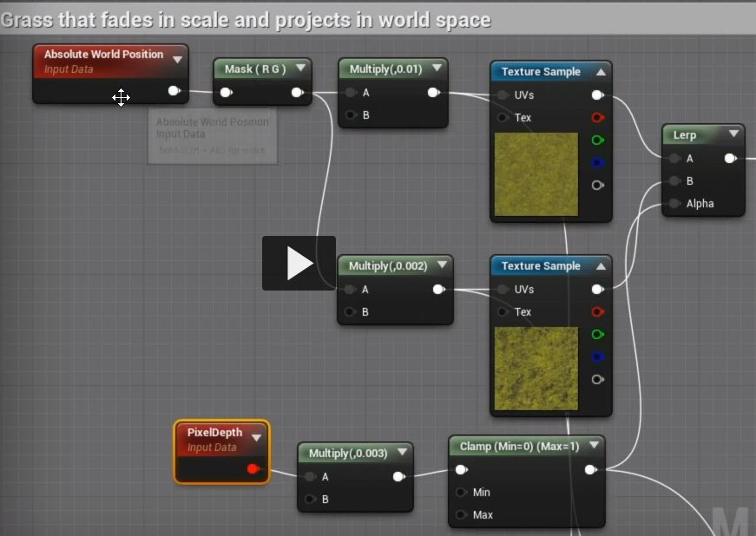Collapse the Mask (R G) node arrow
This screenshot has height=536, width=756.
tap(301, 68)
